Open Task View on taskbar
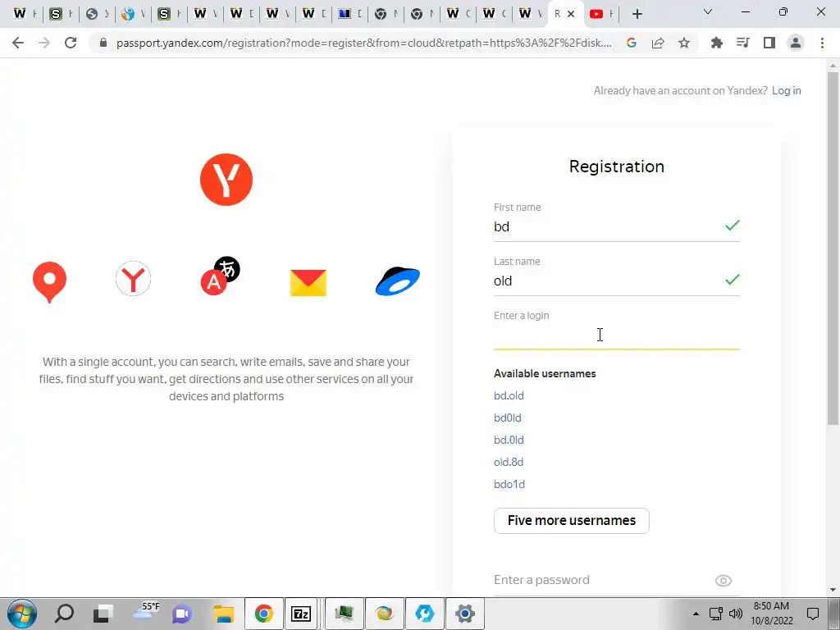This screenshot has height=630, width=840. point(103,614)
